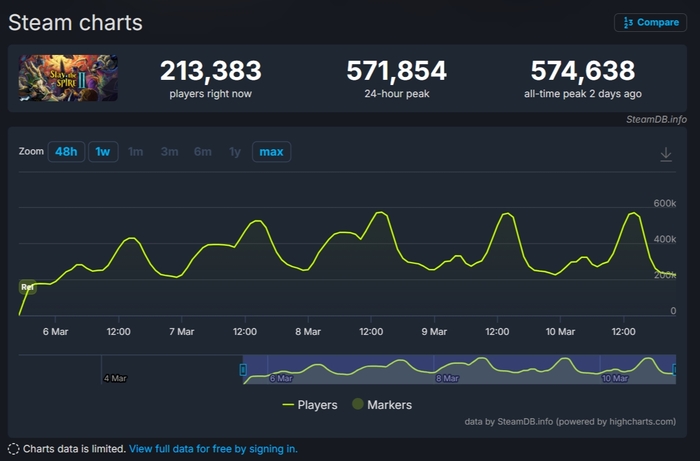Click the Compare button icon
This screenshot has width=700, height=461.
(625, 23)
